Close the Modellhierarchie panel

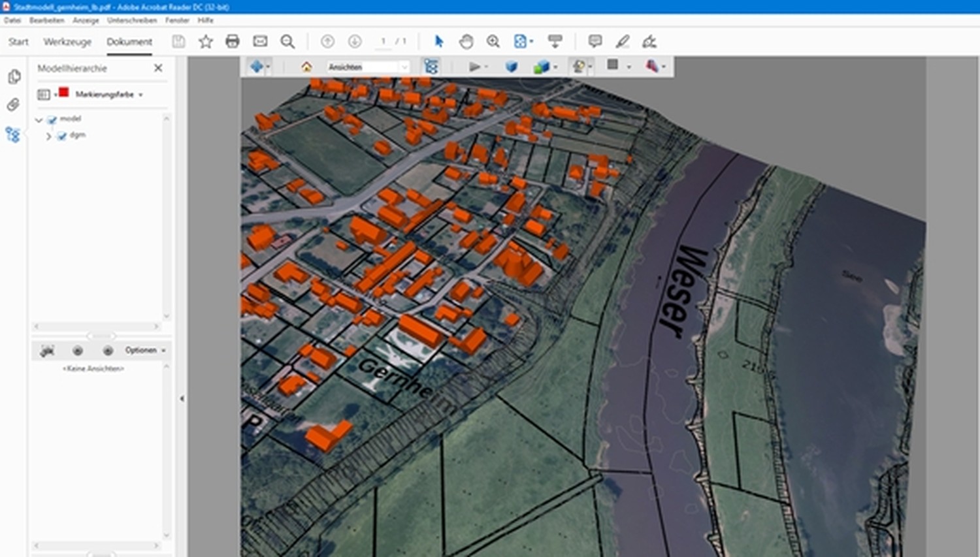coord(158,68)
